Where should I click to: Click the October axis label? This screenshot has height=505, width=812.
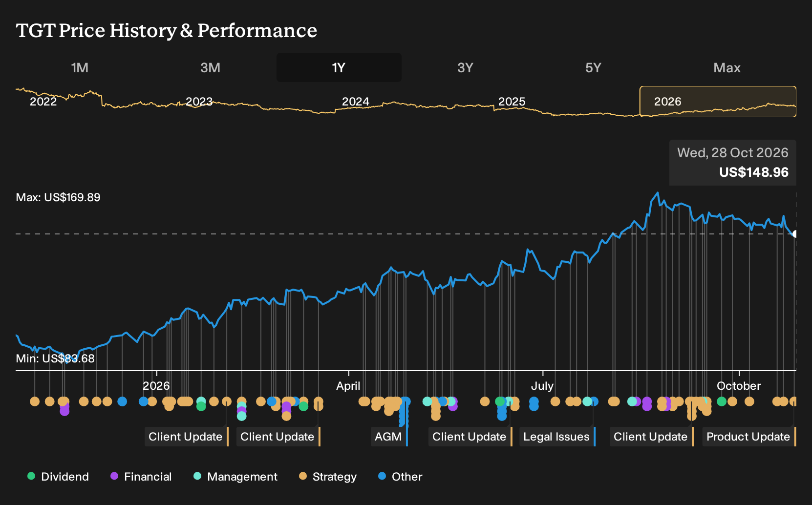pos(739,386)
